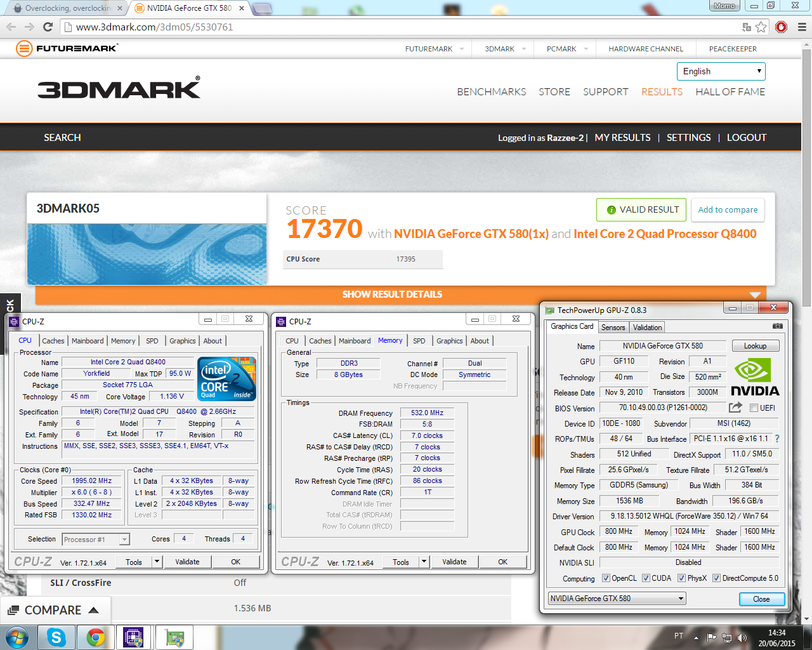Click the page scrollbar down arrow
812x650 pixels.
pyautogui.click(x=806, y=619)
